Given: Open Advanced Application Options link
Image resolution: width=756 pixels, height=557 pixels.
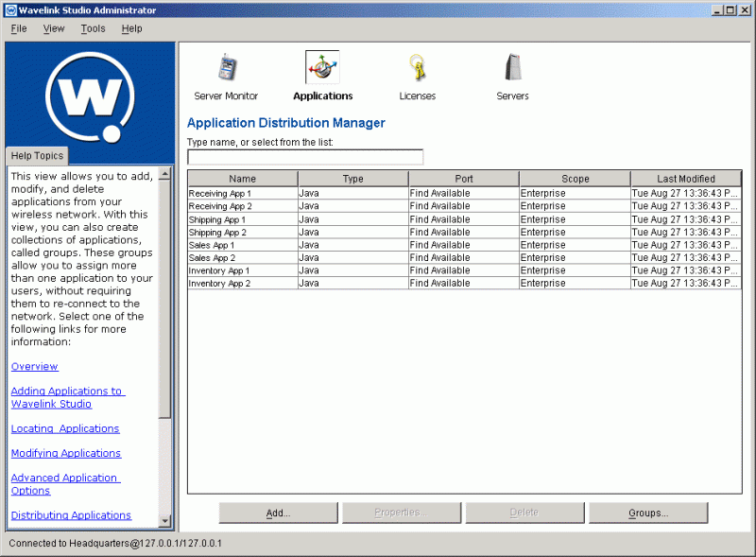Looking at the screenshot, I should click(x=65, y=484).
